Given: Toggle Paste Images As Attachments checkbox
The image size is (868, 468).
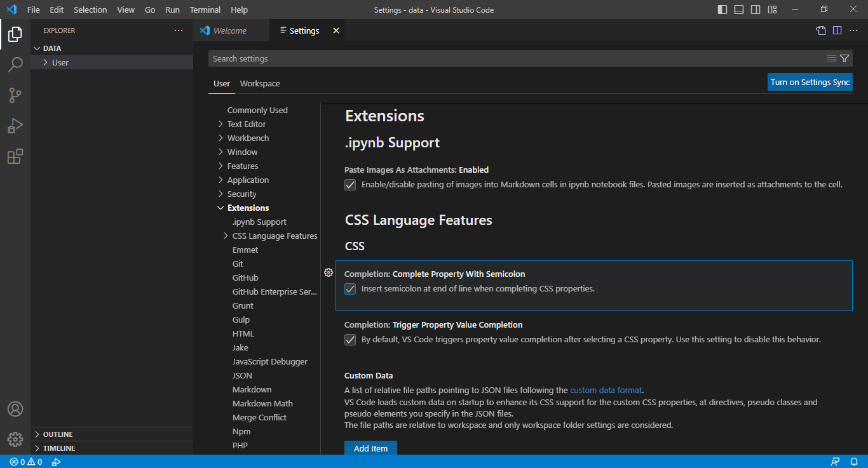Looking at the screenshot, I should tap(350, 185).
